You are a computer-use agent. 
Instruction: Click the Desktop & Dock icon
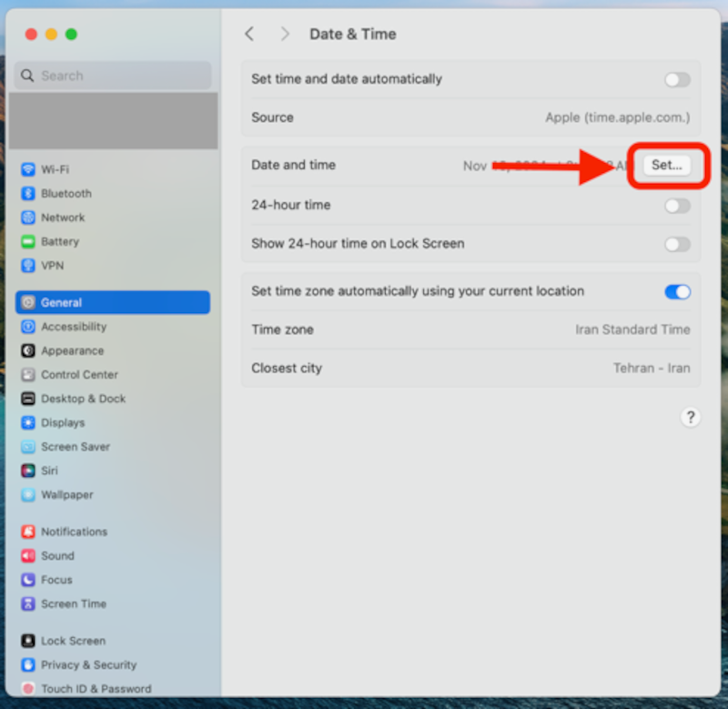pyautogui.click(x=28, y=399)
